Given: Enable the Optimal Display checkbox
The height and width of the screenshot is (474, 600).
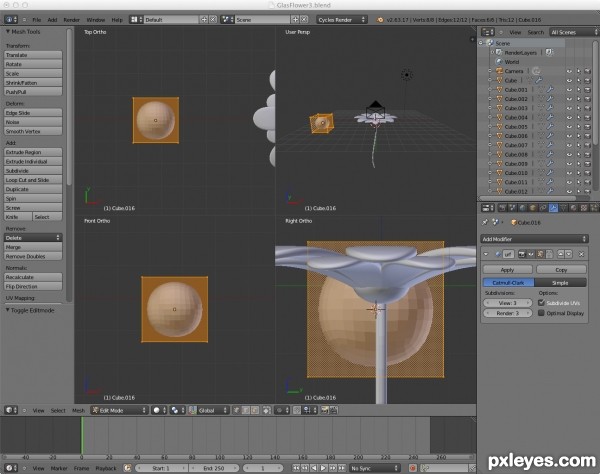Looking at the screenshot, I should coord(541,313).
